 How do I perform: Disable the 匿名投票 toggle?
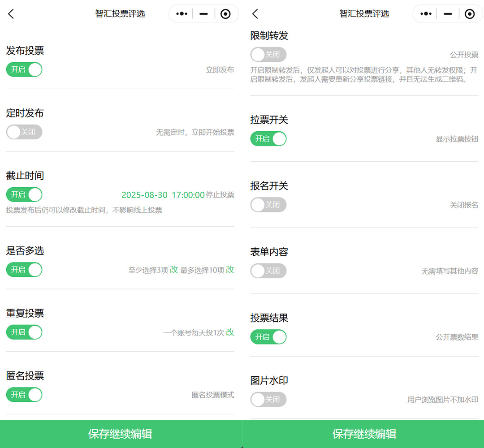click(x=24, y=394)
